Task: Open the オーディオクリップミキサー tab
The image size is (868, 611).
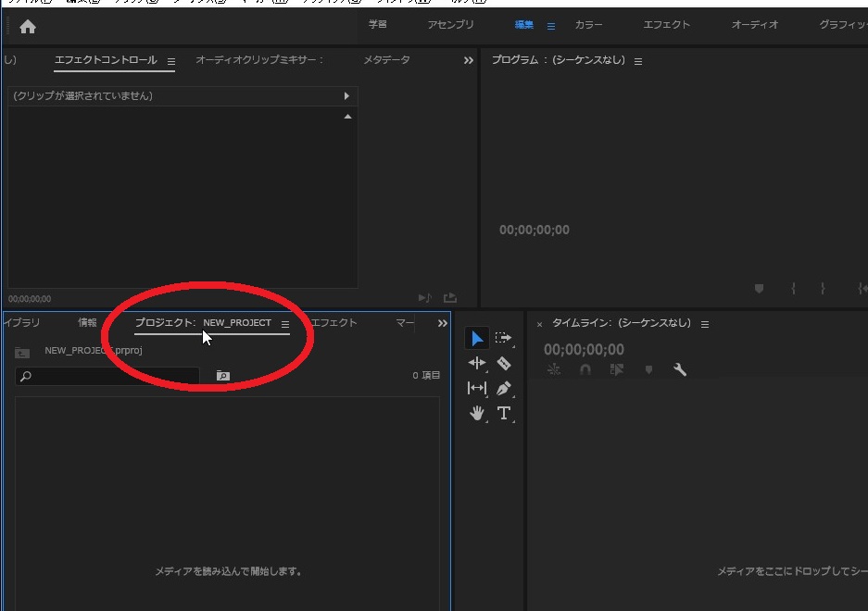Action: coord(259,60)
